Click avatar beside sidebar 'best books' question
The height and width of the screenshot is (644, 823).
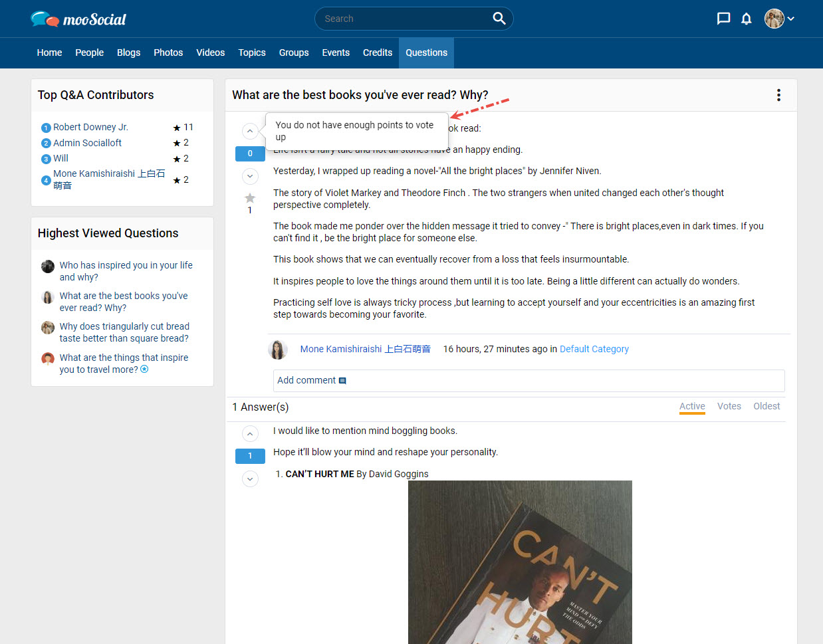click(48, 297)
